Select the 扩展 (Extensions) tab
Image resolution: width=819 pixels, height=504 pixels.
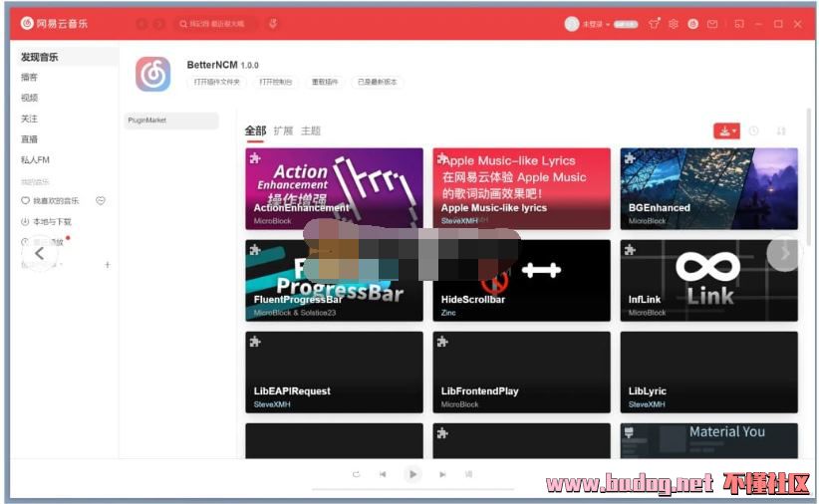coord(283,130)
